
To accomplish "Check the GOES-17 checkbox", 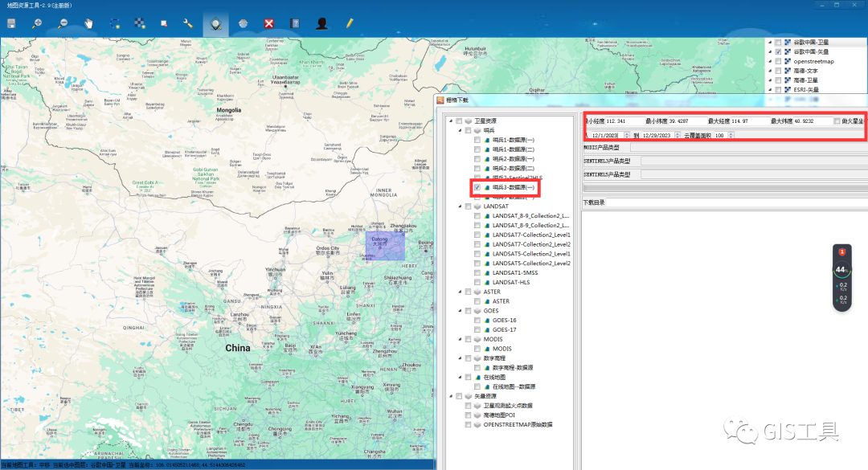I will (x=477, y=329).
